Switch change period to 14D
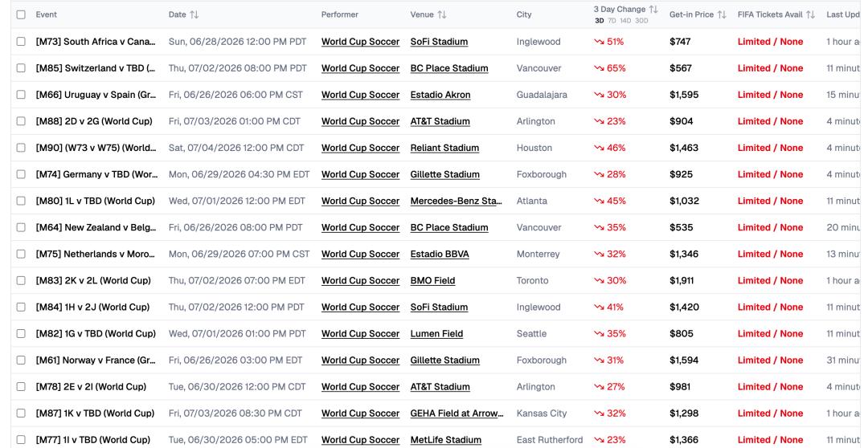868x448 pixels. click(x=625, y=20)
